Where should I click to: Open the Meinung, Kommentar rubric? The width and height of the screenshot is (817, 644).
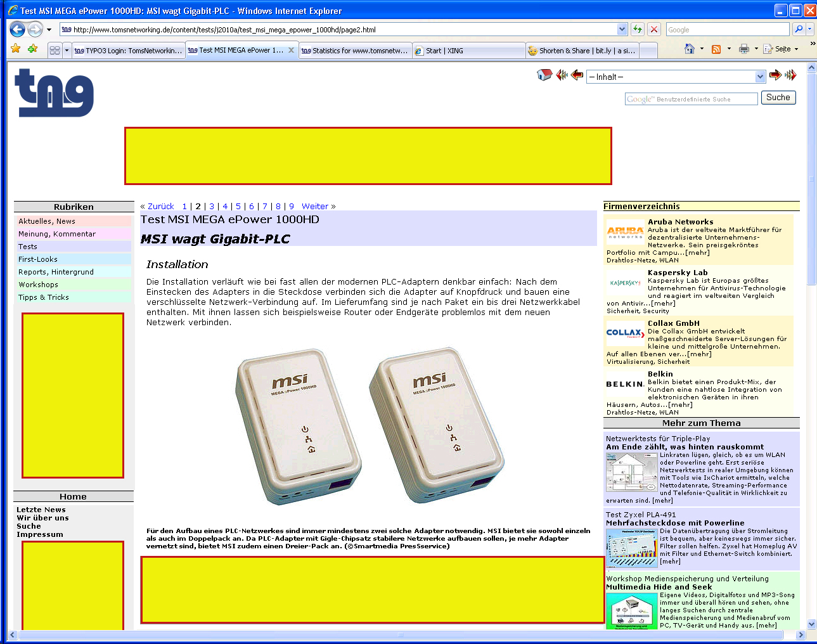coord(74,234)
